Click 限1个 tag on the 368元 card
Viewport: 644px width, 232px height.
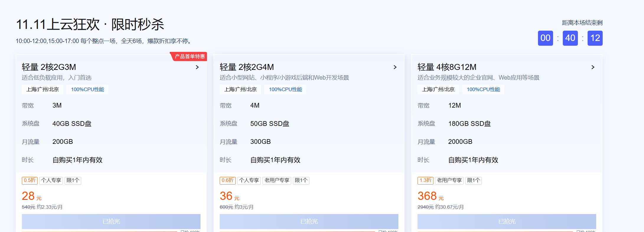point(474,180)
